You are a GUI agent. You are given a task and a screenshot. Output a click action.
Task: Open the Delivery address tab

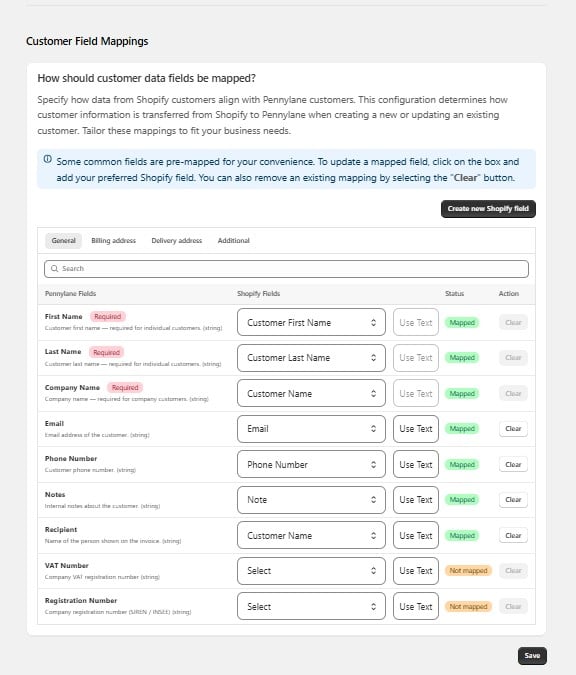click(177, 241)
